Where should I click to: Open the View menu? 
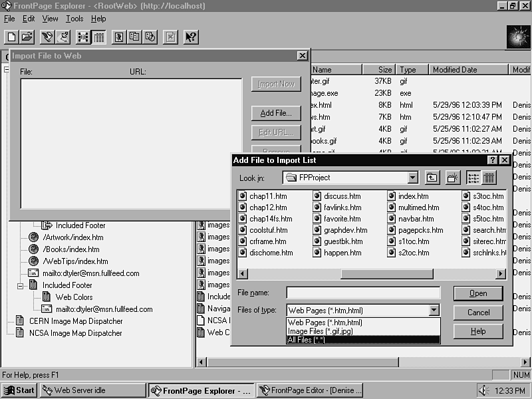click(x=51, y=19)
